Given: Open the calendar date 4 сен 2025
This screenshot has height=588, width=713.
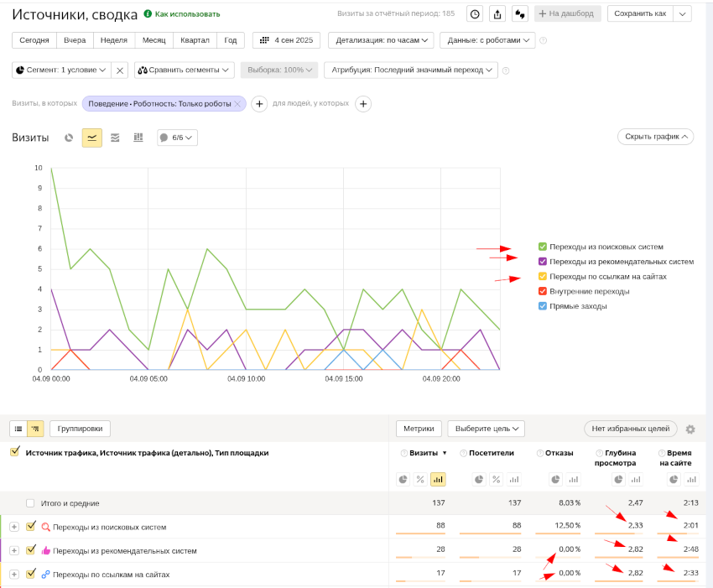Looking at the screenshot, I should click(x=287, y=40).
